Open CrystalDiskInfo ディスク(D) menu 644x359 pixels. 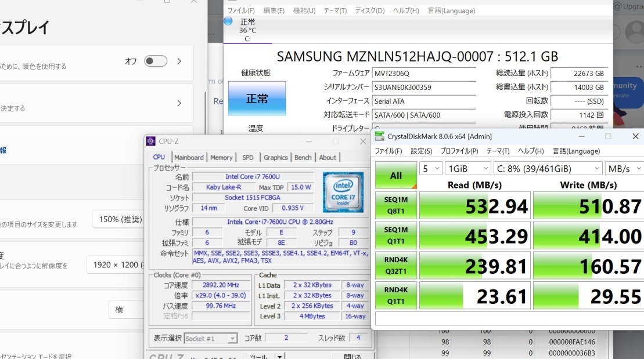coord(370,10)
